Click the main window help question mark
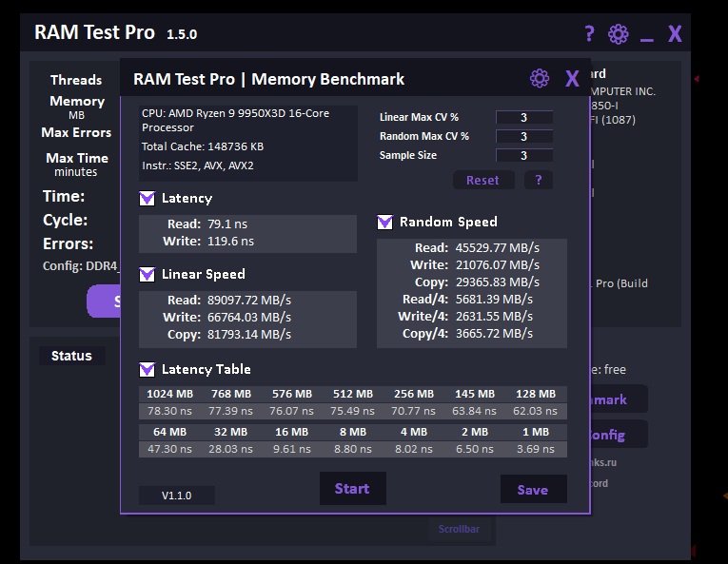 point(589,34)
